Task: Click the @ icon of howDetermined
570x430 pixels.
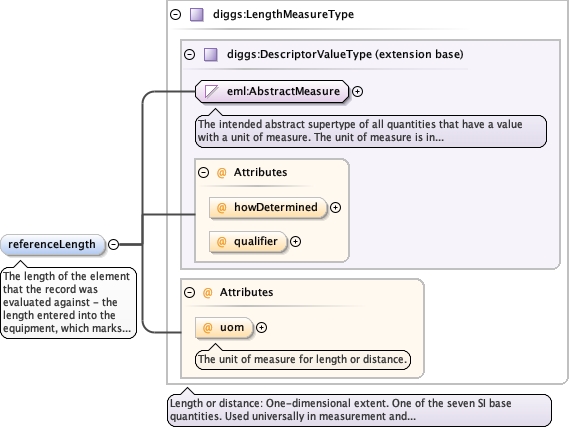Action: pyautogui.click(x=221, y=208)
